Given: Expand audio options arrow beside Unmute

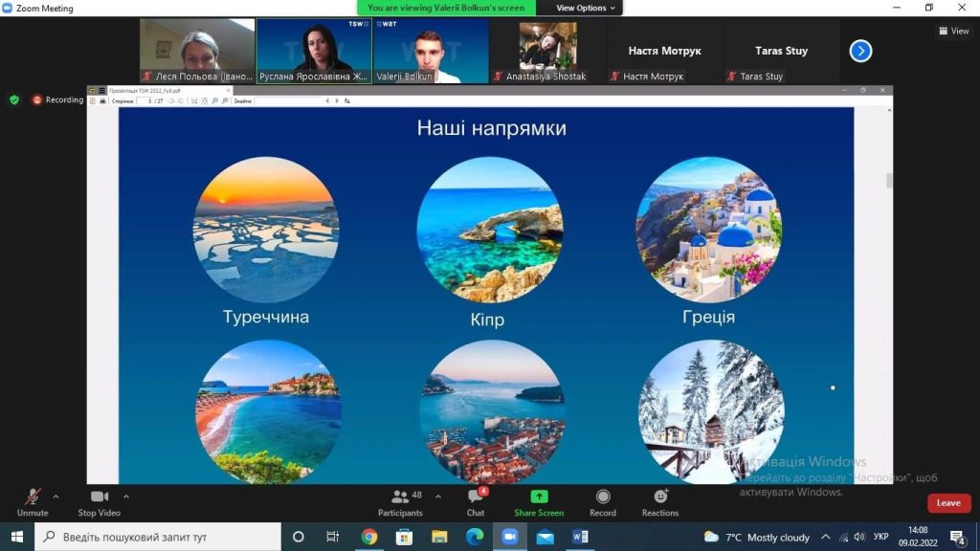Looking at the screenshot, I should coord(56,496).
